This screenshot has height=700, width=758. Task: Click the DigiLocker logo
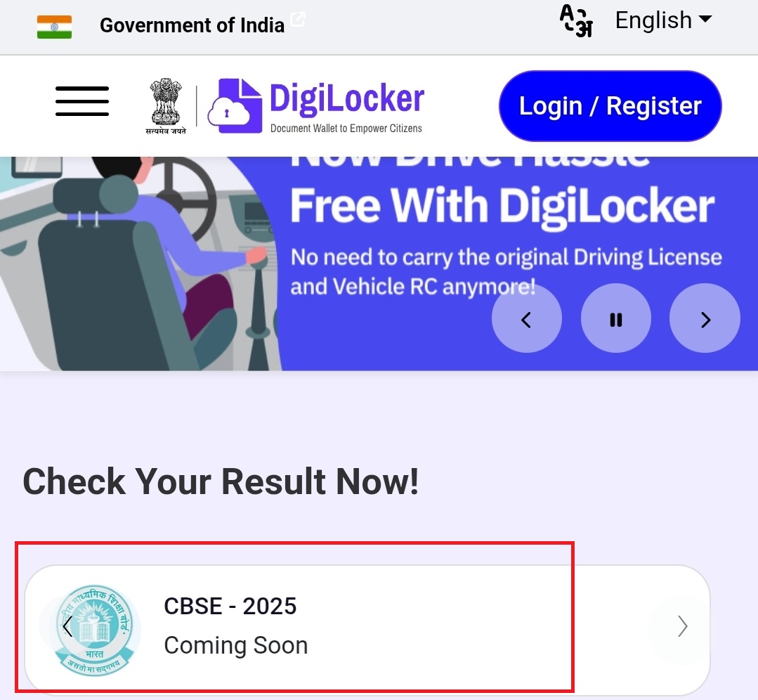[x=316, y=106]
